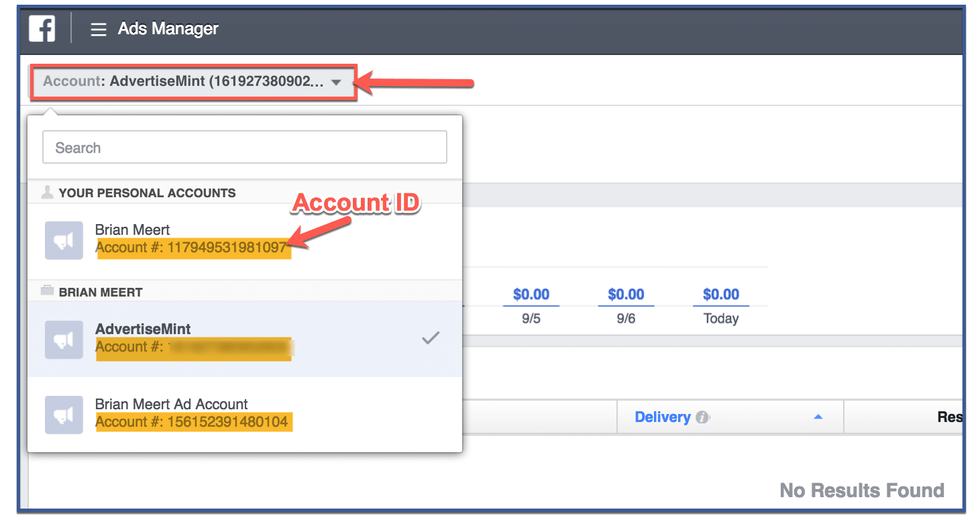The width and height of the screenshot is (980, 524).
Task: Select Brian Meert Ad Account entry
Action: coord(245,414)
